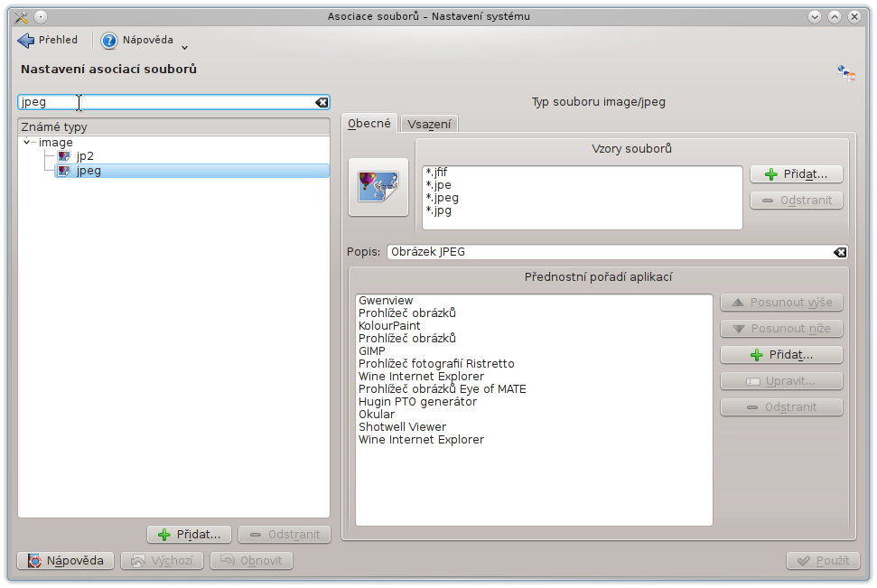Click Přidat below the known types tree

pyautogui.click(x=190, y=535)
